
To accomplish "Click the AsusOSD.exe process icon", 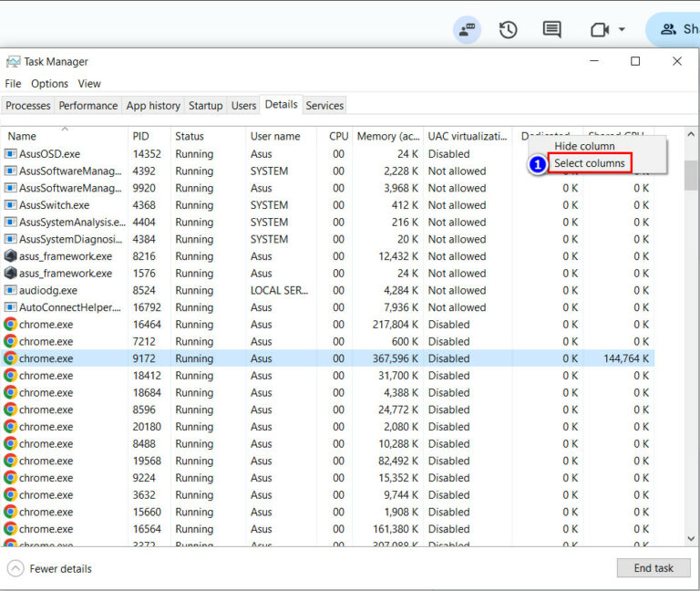I will 11,154.
